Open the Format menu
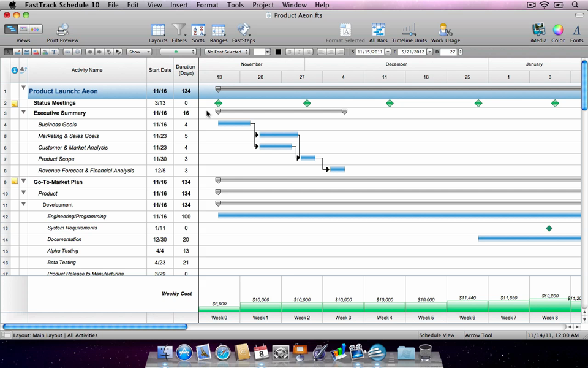This screenshot has height=368, width=588. click(x=207, y=5)
